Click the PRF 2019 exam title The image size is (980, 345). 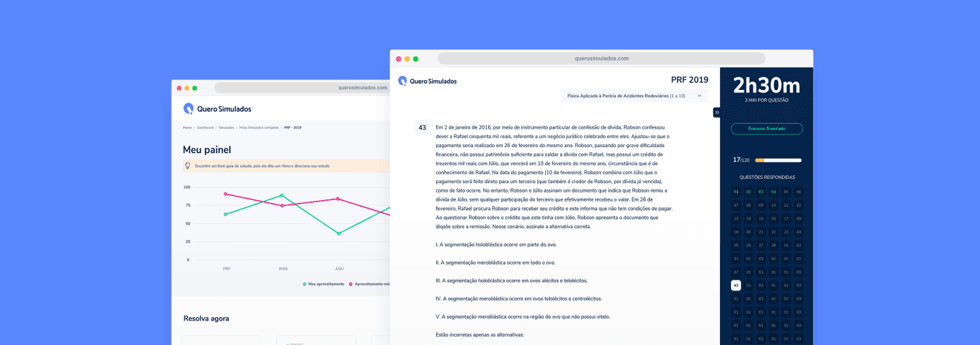[x=689, y=80]
